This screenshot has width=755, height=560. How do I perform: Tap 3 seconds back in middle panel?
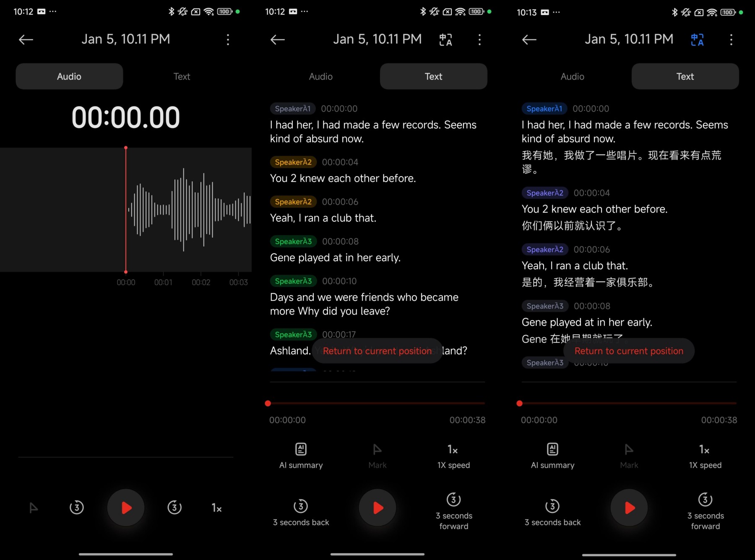click(x=301, y=512)
